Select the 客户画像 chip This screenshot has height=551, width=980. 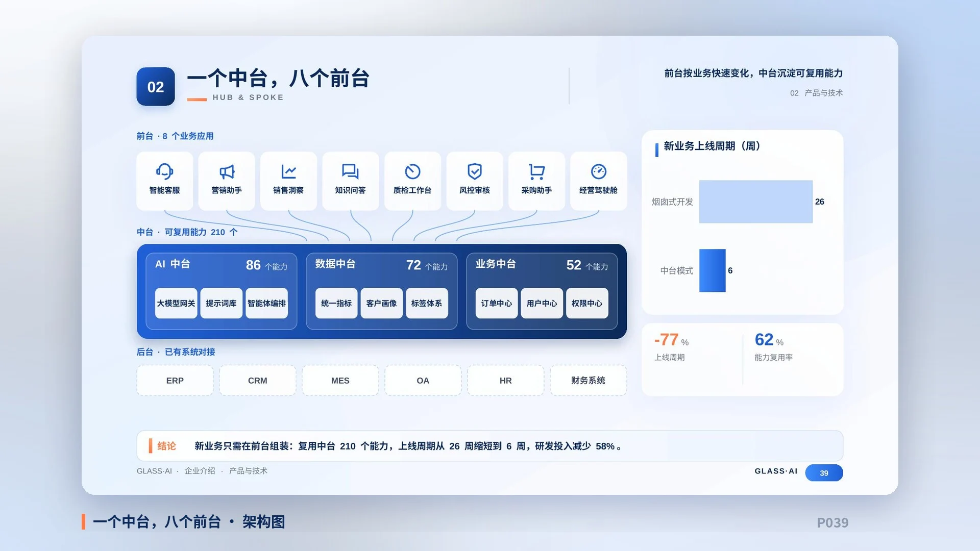pos(382,303)
